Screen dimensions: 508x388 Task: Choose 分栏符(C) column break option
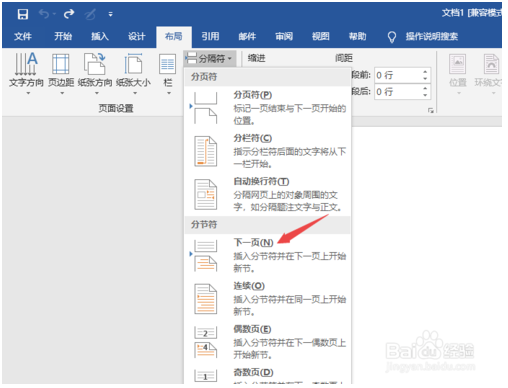pyautogui.click(x=267, y=151)
